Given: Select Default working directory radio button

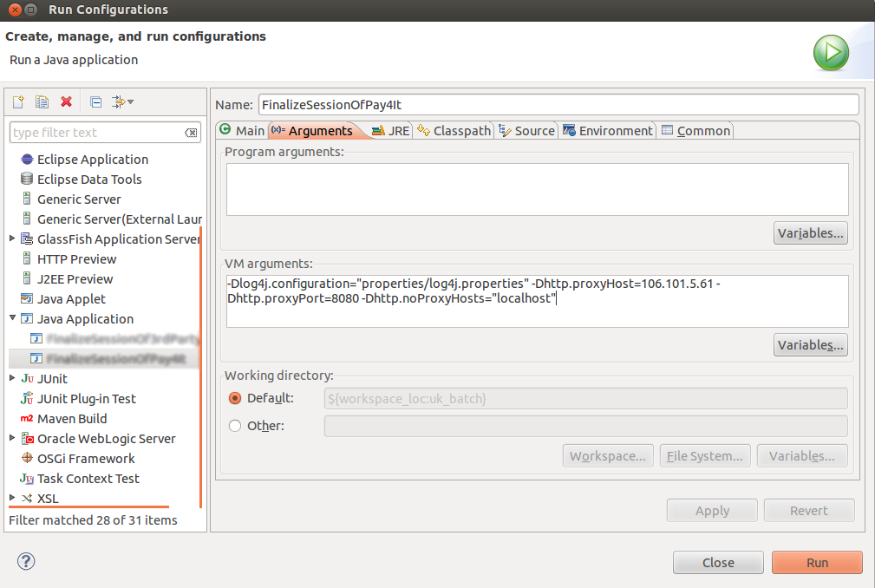Looking at the screenshot, I should pyautogui.click(x=235, y=398).
